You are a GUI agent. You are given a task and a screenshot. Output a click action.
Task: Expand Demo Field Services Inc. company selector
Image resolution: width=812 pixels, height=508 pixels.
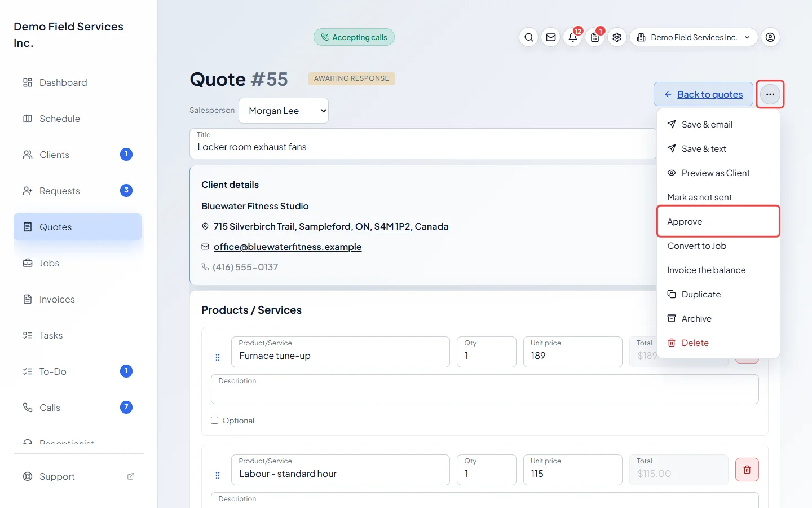(x=694, y=37)
